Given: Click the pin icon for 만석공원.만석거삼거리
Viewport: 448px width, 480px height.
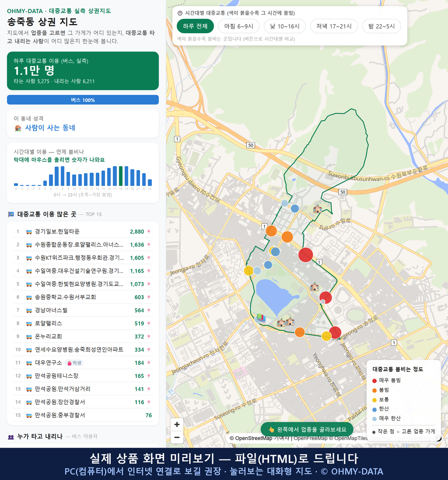Looking at the screenshot, I should tap(149, 390).
